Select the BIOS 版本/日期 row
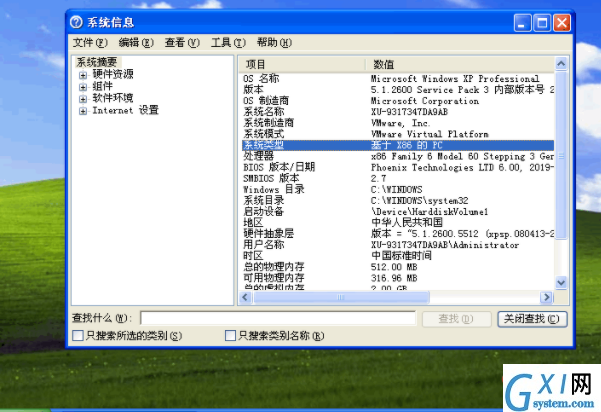 [x=398, y=167]
